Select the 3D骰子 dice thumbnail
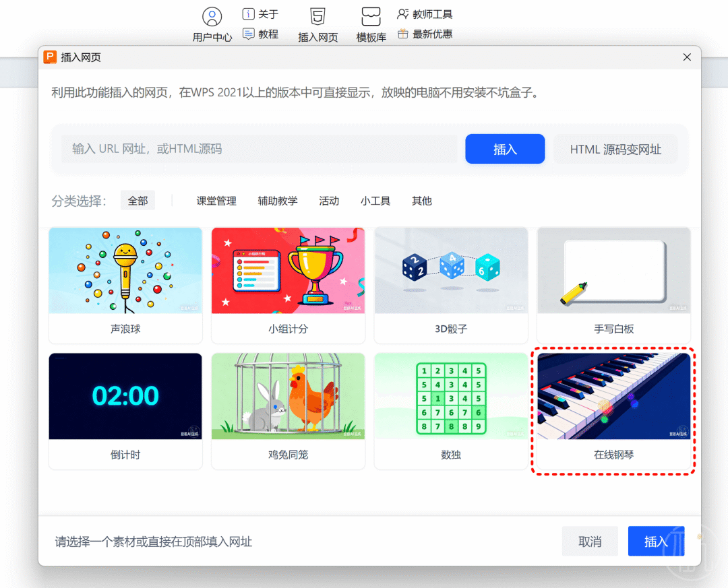 pos(451,271)
